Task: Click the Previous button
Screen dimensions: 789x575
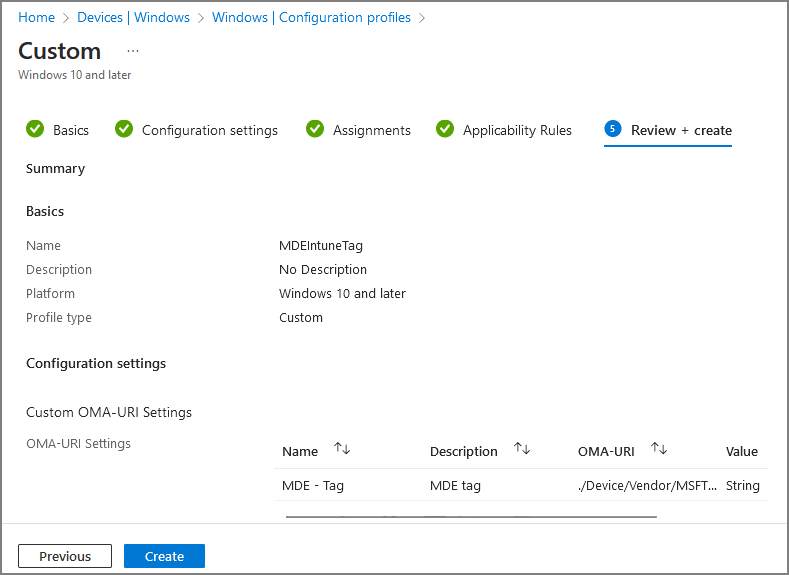Action: point(65,556)
